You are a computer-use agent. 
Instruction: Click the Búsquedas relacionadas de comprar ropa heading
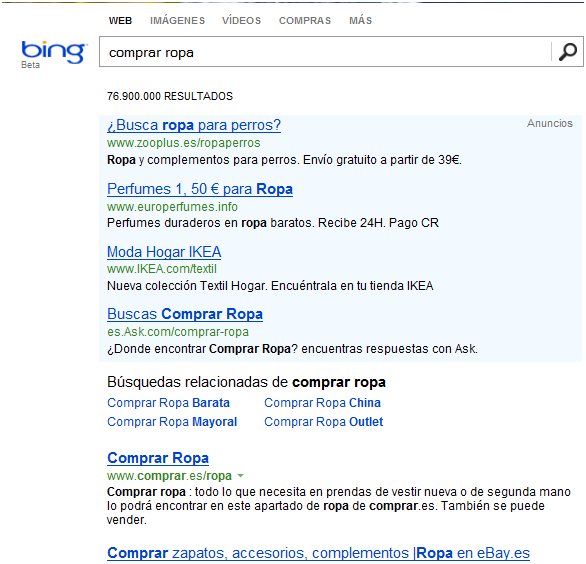coord(246,382)
